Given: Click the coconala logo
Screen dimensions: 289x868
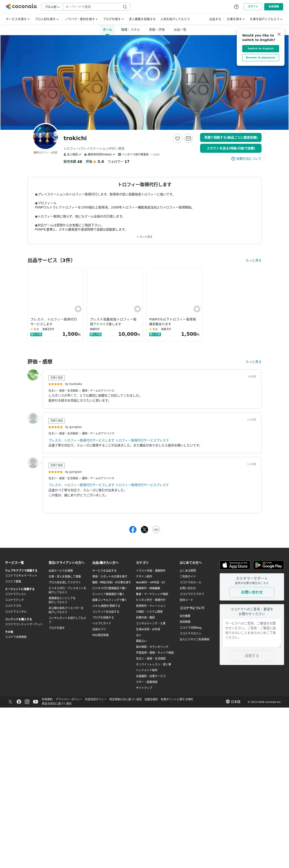Looking at the screenshot, I should (x=21, y=6).
